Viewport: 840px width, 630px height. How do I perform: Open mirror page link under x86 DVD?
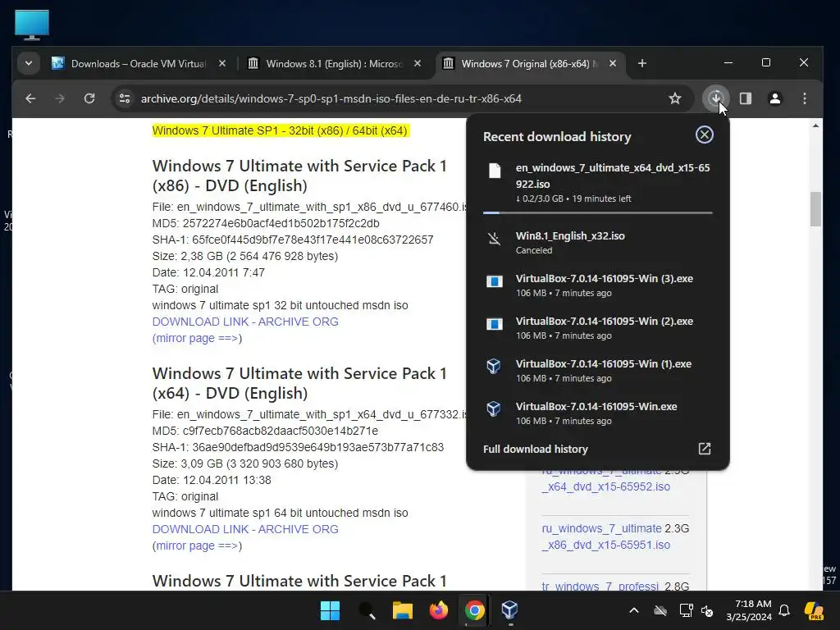click(197, 339)
